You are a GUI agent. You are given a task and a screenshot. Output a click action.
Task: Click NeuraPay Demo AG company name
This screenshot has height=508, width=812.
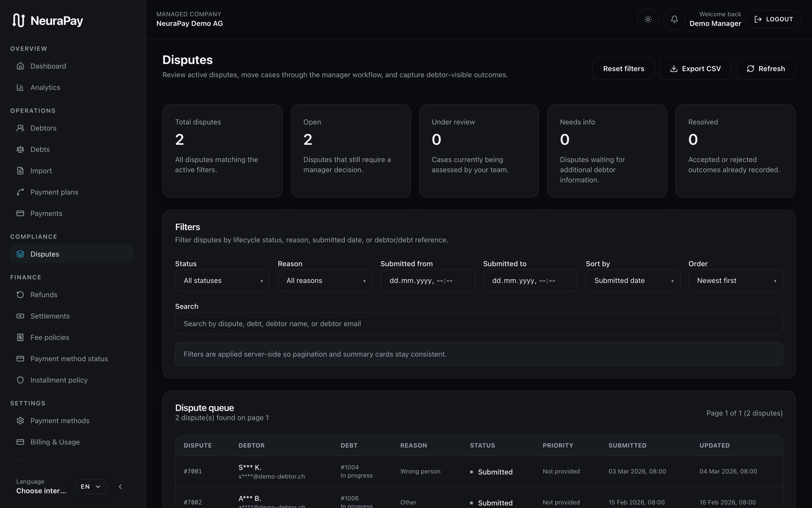190,24
